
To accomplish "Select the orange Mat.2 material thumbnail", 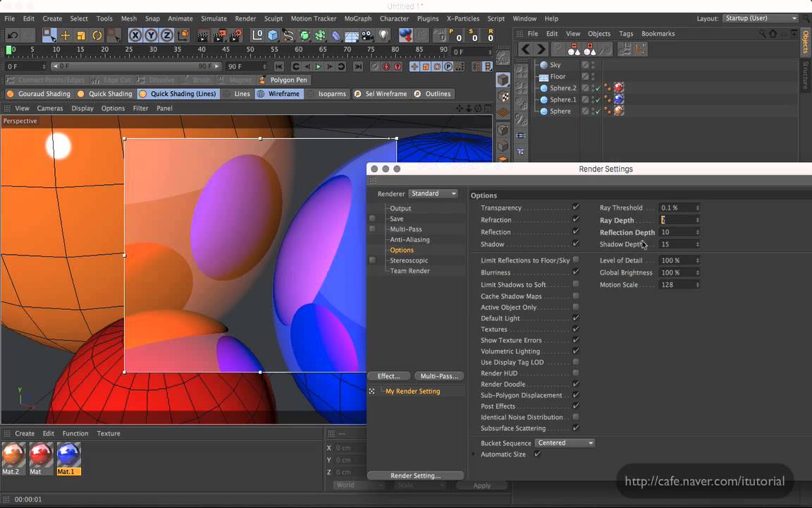I will (13, 459).
